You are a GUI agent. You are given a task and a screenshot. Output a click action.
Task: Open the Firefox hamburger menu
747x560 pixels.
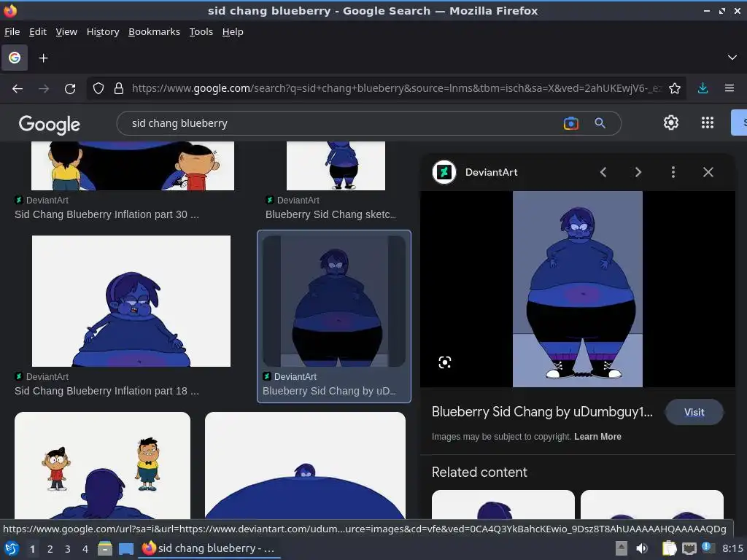tap(729, 88)
